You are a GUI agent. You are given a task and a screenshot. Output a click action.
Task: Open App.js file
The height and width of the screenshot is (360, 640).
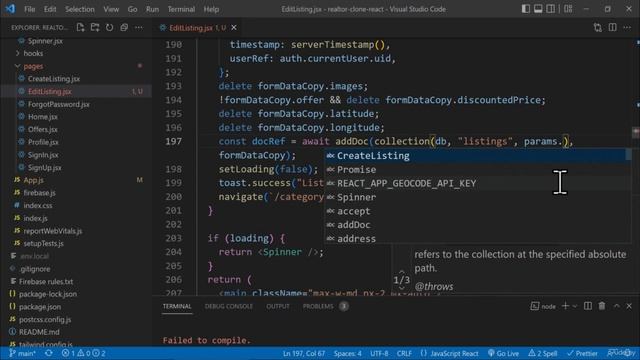(x=33, y=180)
